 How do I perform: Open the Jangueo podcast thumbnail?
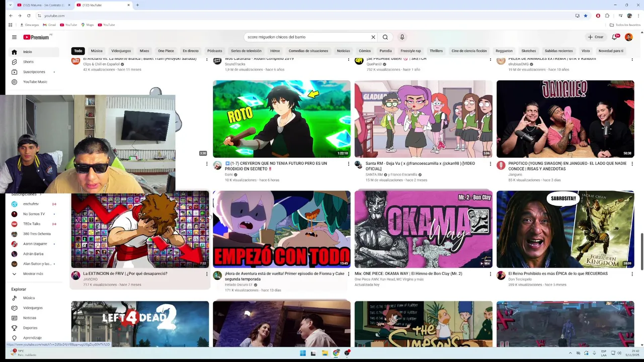(566, 119)
